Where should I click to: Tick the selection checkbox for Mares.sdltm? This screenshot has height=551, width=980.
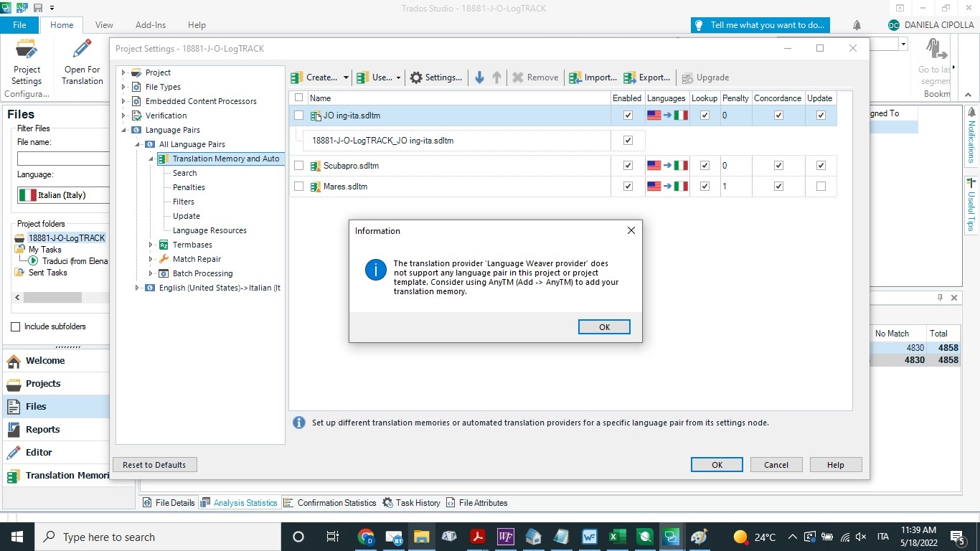pos(299,187)
